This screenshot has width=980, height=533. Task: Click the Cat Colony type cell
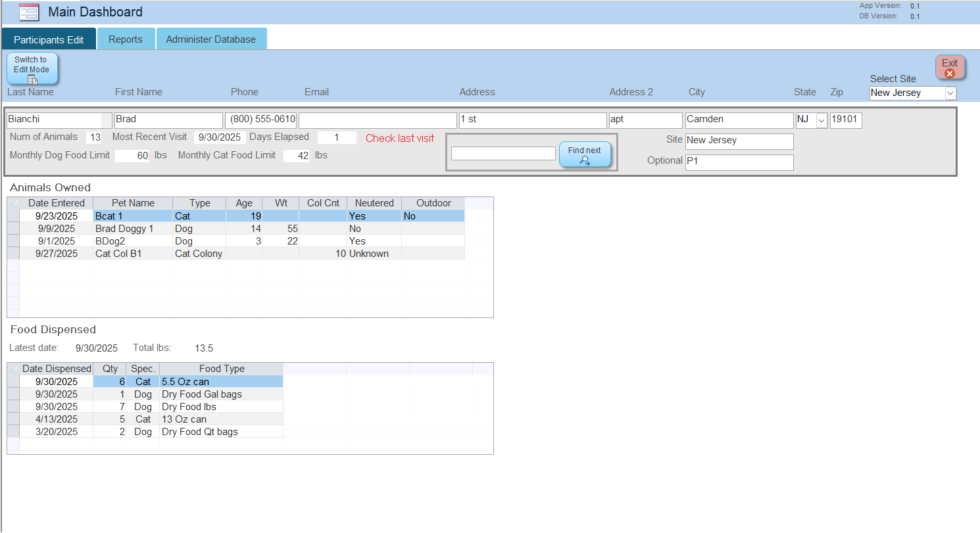point(199,254)
